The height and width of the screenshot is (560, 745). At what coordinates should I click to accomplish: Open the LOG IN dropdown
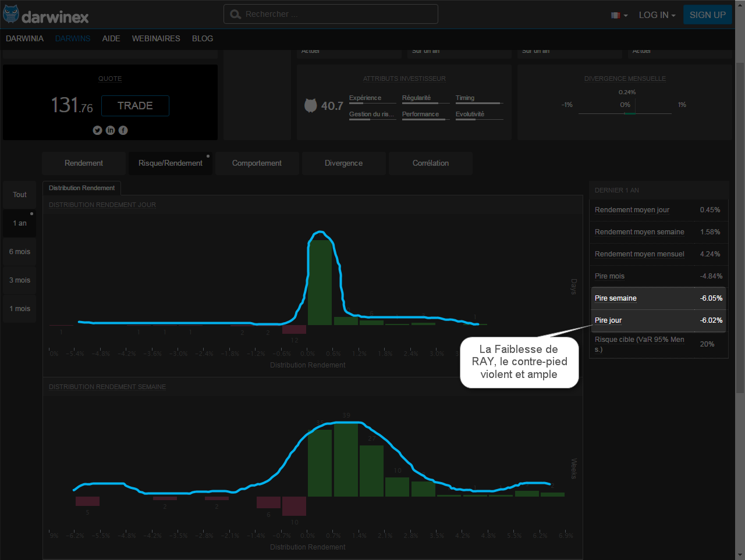[x=657, y=15]
